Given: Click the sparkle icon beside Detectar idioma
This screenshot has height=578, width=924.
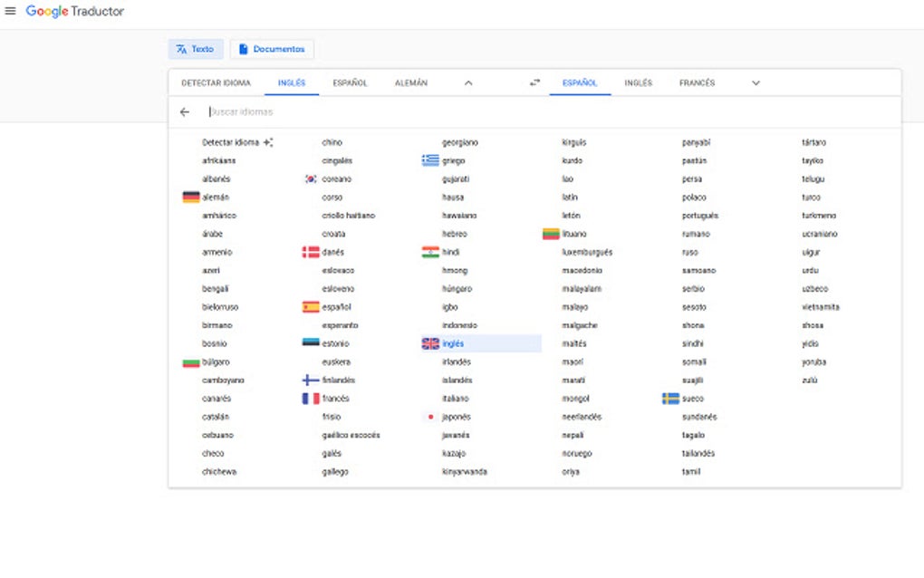Looking at the screenshot, I should (268, 142).
